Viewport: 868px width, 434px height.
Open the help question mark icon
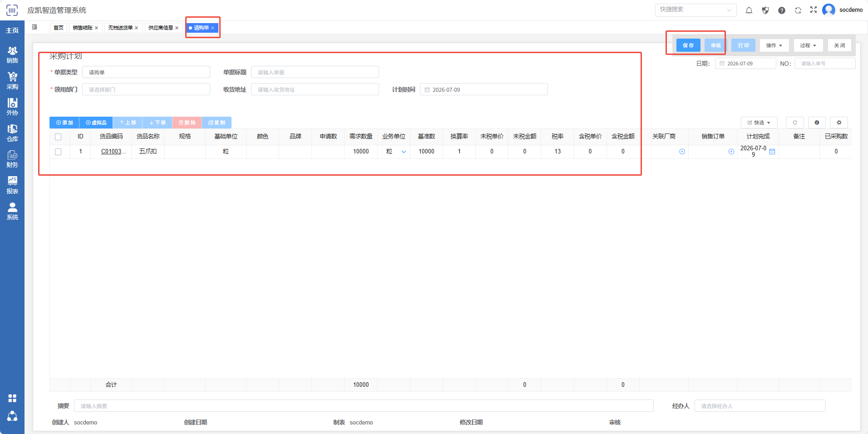(x=782, y=10)
